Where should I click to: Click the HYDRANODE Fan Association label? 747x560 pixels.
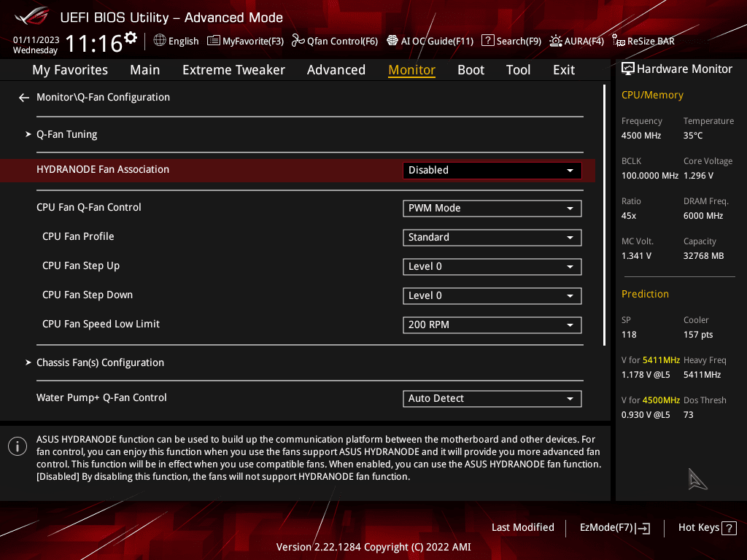pyautogui.click(x=103, y=169)
